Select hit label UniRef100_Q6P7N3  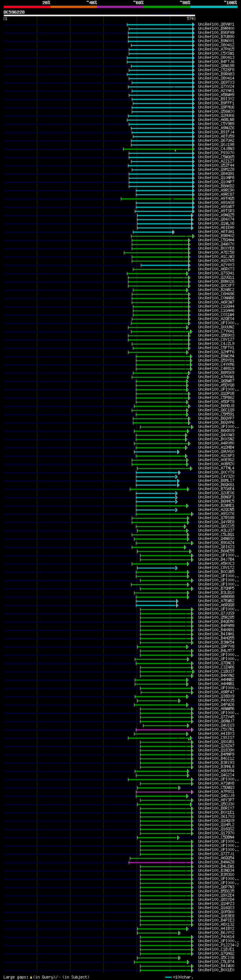click(216, 887)
